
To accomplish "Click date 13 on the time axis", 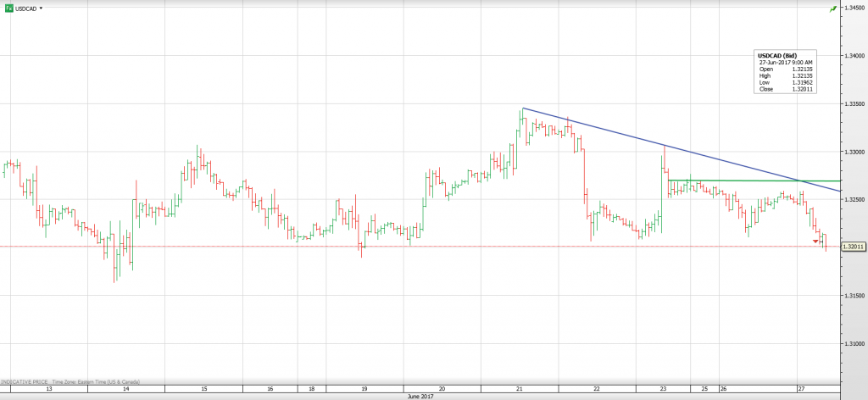I will click(x=48, y=388).
